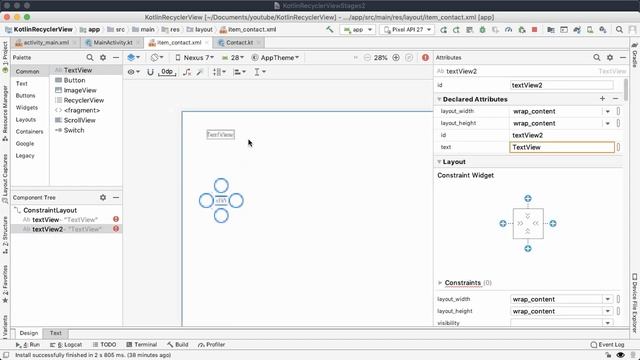The height and width of the screenshot is (360, 640).
Task: Click right constraint plus in Constraint Widget
Action: click(553, 223)
